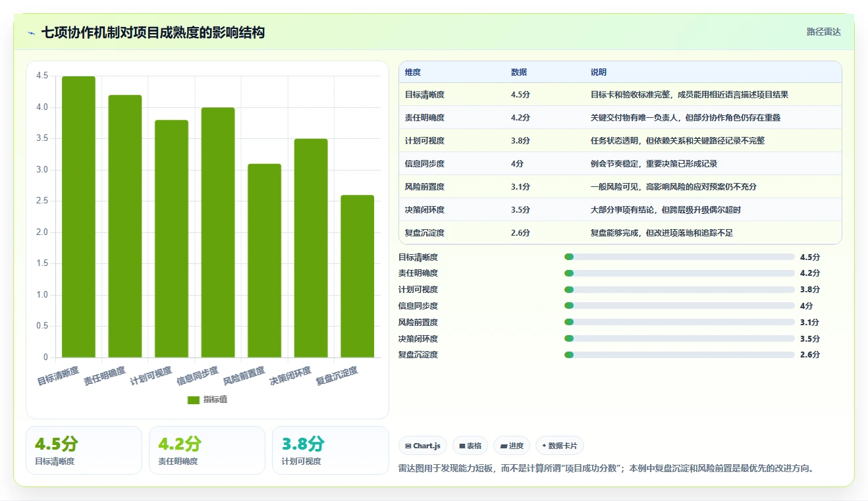Click the 路径雷达 label in header
The height and width of the screenshot is (501, 868).
[x=823, y=32]
